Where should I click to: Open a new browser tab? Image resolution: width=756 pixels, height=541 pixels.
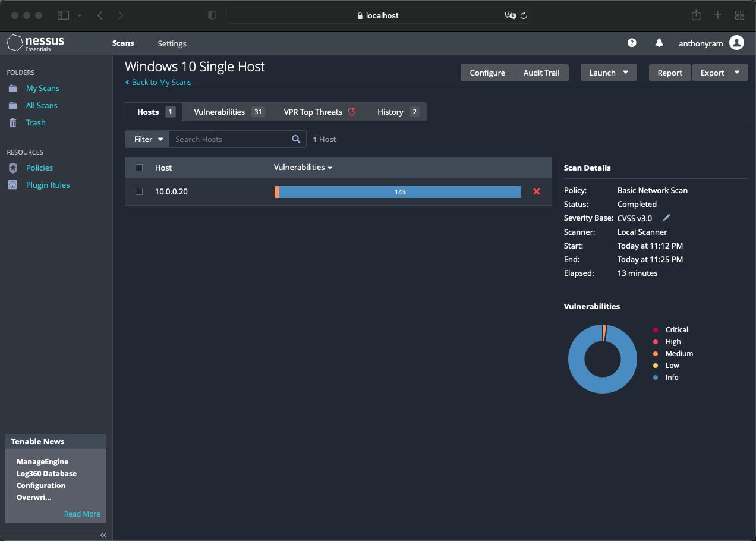point(718,15)
